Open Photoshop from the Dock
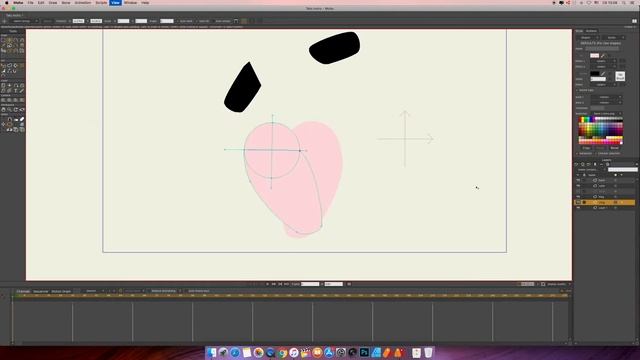640x360 pixels. point(364,352)
